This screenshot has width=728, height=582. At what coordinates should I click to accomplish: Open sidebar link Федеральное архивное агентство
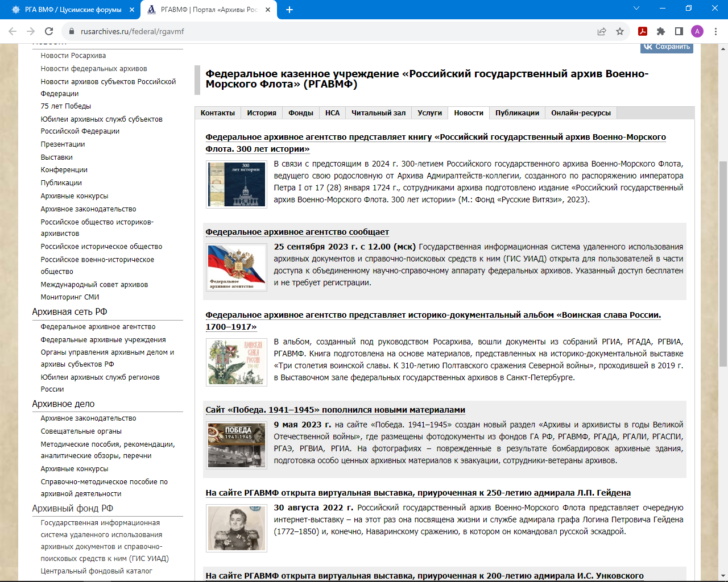(x=98, y=327)
